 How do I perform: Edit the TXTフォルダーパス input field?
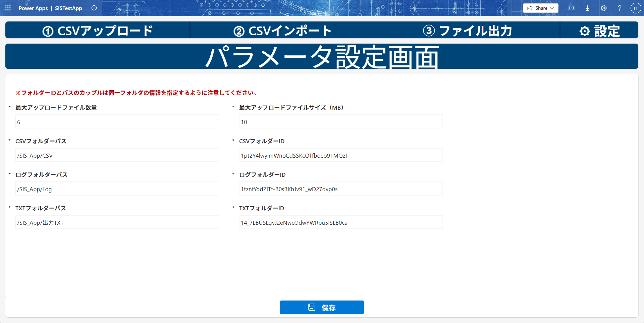pyautogui.click(x=117, y=222)
